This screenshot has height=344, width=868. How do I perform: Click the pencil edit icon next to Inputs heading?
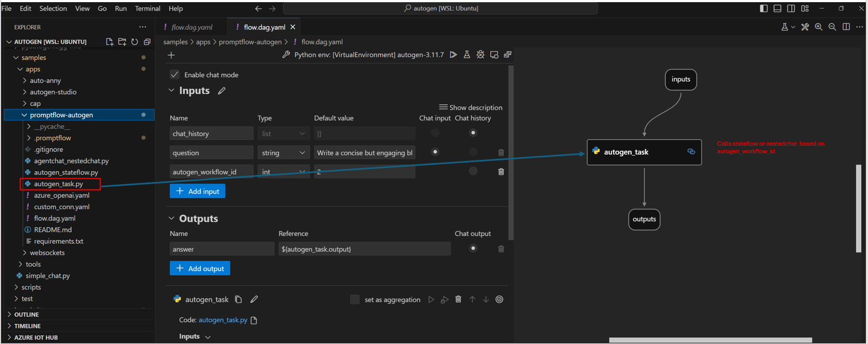point(222,91)
